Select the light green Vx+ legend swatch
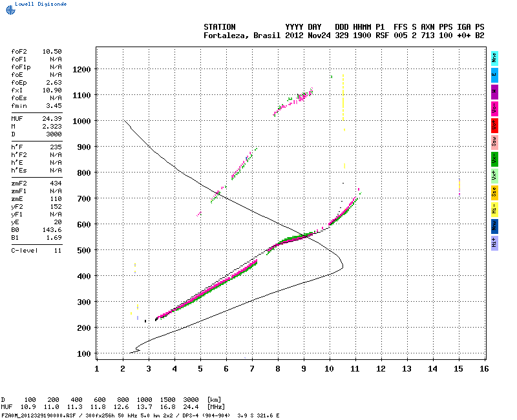 click(494, 176)
